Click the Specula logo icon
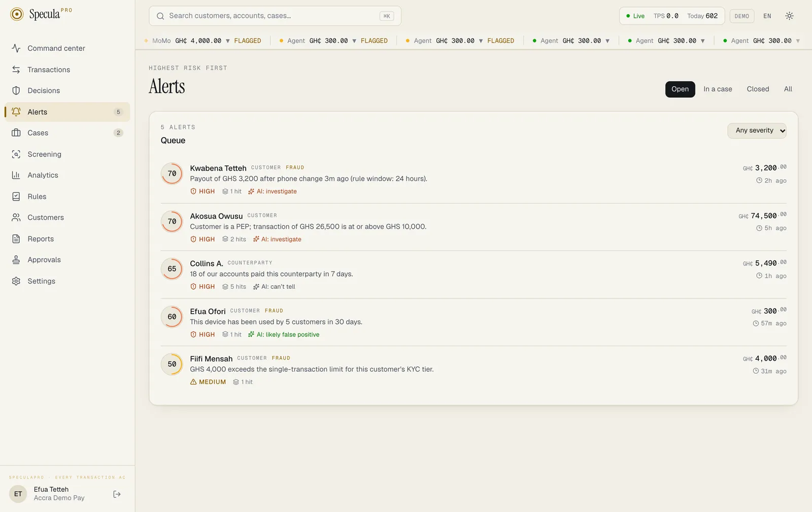The image size is (812, 512). coord(17,14)
